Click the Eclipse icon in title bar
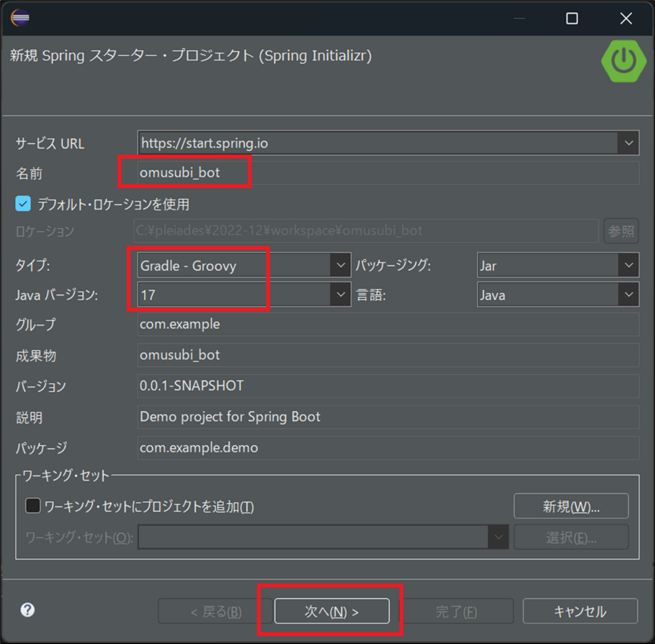 coord(20,18)
